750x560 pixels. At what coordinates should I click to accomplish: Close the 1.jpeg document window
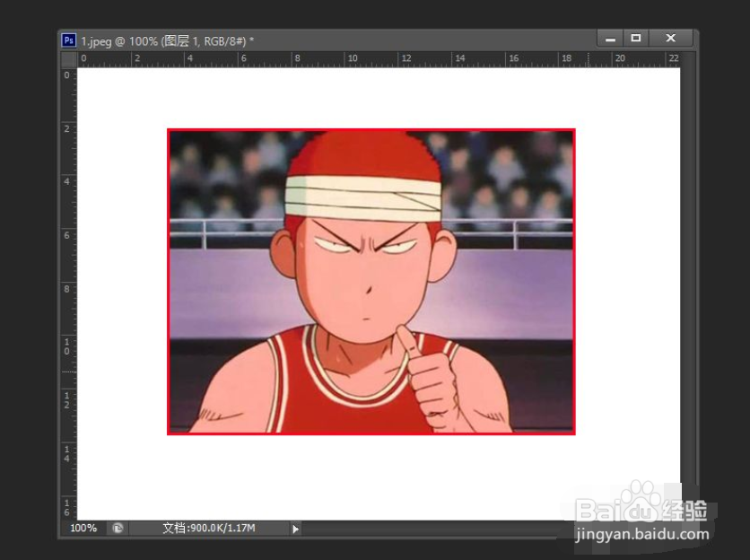pos(670,39)
